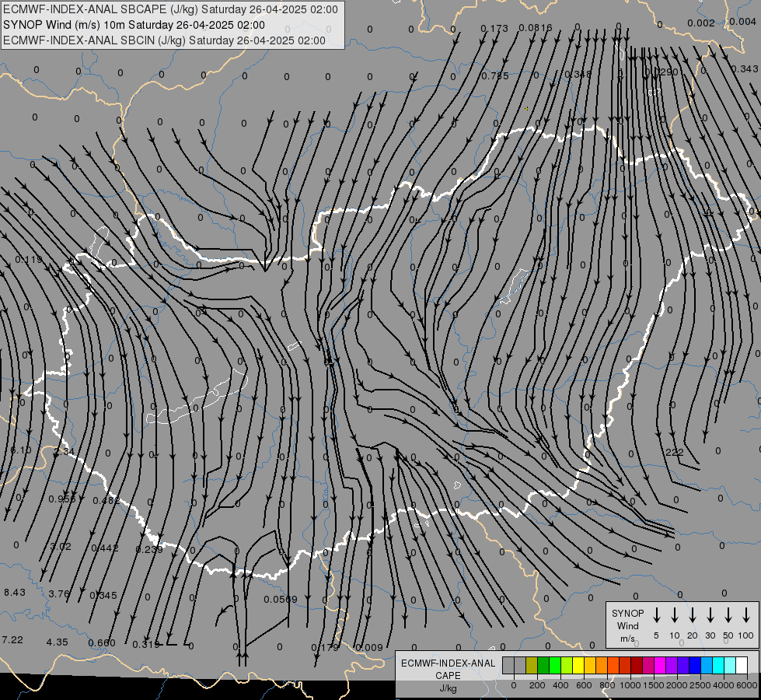Click the 222 value on the map
The width and height of the screenshot is (761, 700).
(674, 452)
